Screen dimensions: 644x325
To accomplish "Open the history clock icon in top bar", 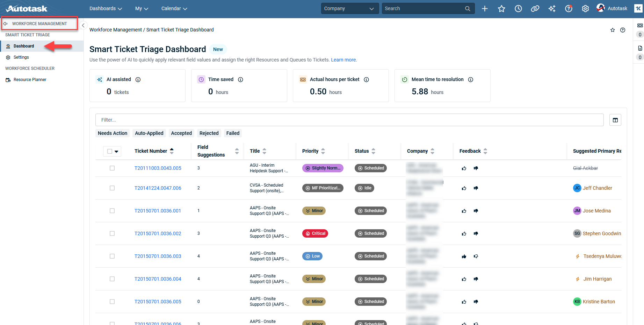I will [518, 9].
